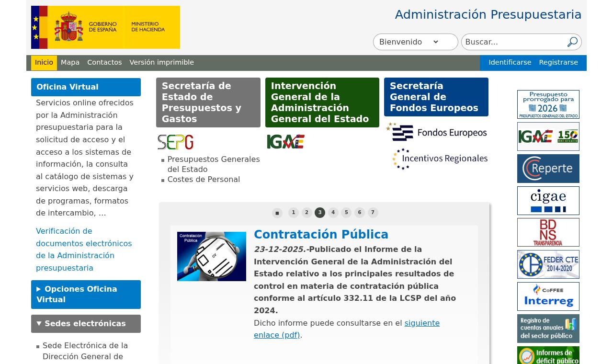Go to carousel slide 1
Image resolution: width=613 pixels, height=364 pixels.
294,213
